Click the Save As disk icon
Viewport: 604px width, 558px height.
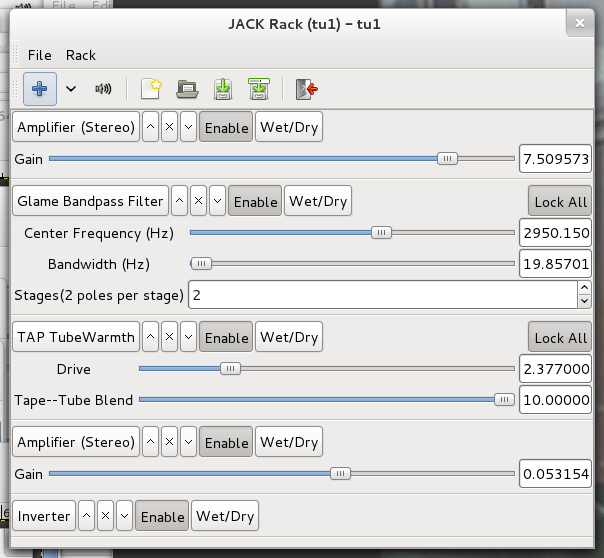click(259, 89)
